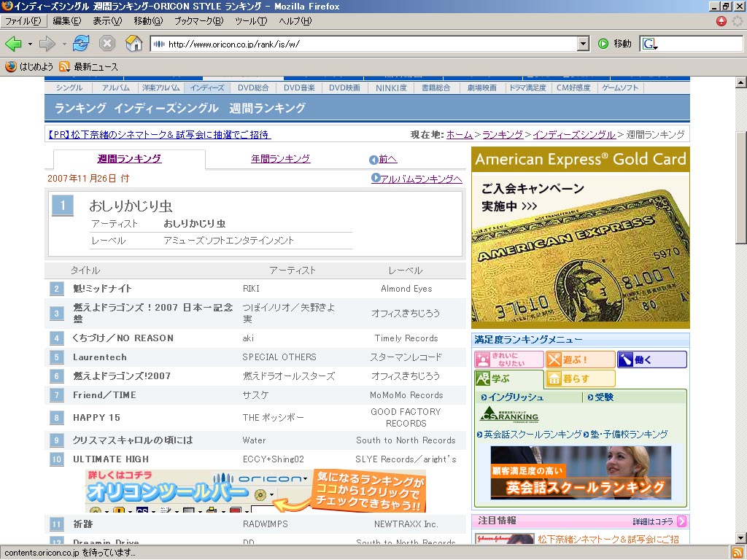The image size is (747, 560).
Task: Open the PR 松下奈緒 シネマトーク link
Action: pos(159,135)
